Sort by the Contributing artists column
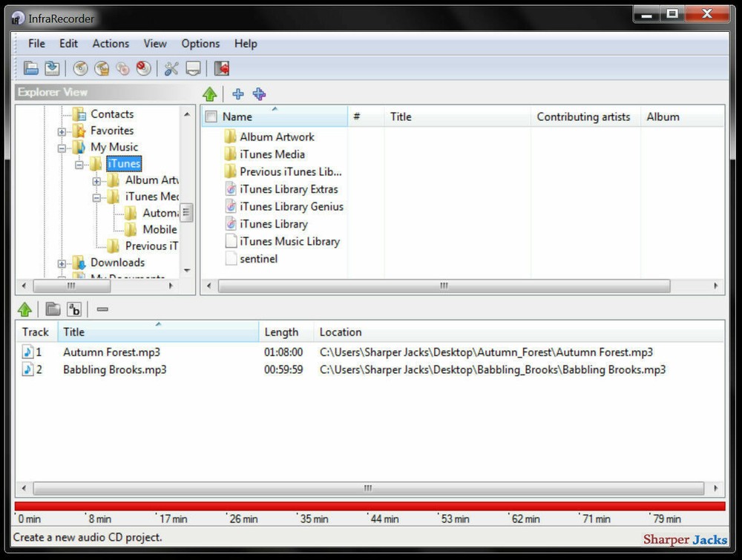Viewport: 742px width, 560px height. [585, 117]
